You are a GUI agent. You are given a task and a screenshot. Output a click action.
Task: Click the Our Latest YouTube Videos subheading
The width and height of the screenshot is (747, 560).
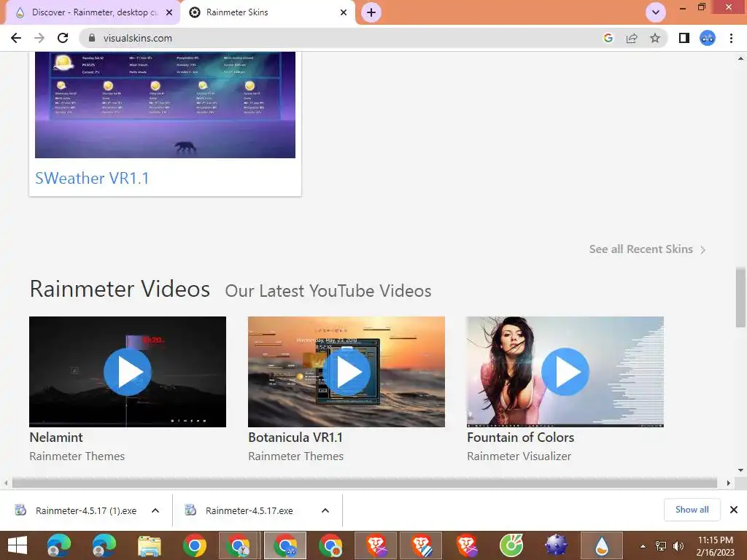[328, 290]
